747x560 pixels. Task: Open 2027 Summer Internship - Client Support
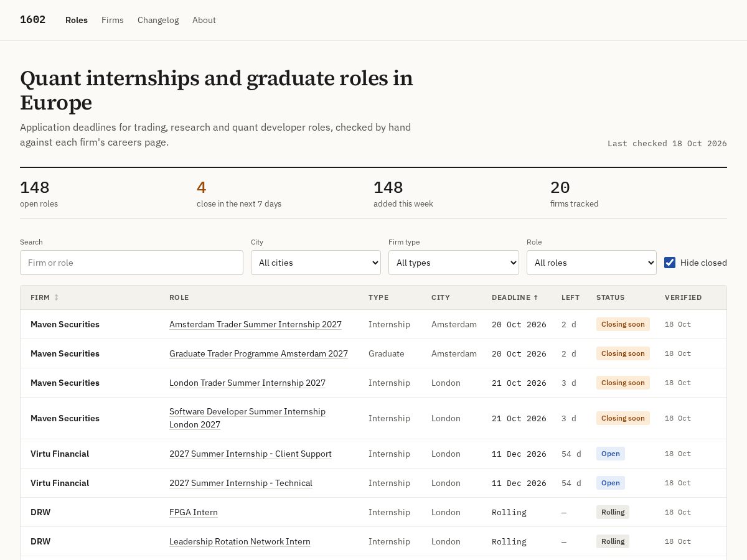[x=250, y=454]
